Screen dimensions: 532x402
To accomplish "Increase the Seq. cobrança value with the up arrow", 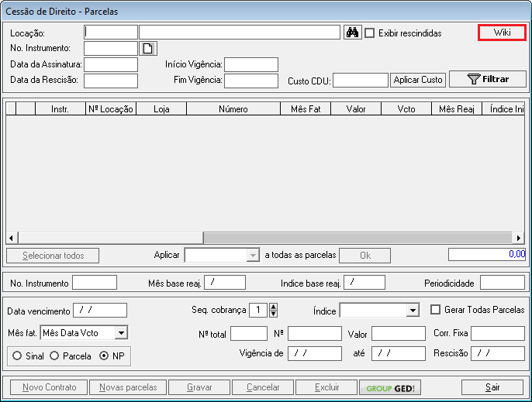I will tap(273, 307).
